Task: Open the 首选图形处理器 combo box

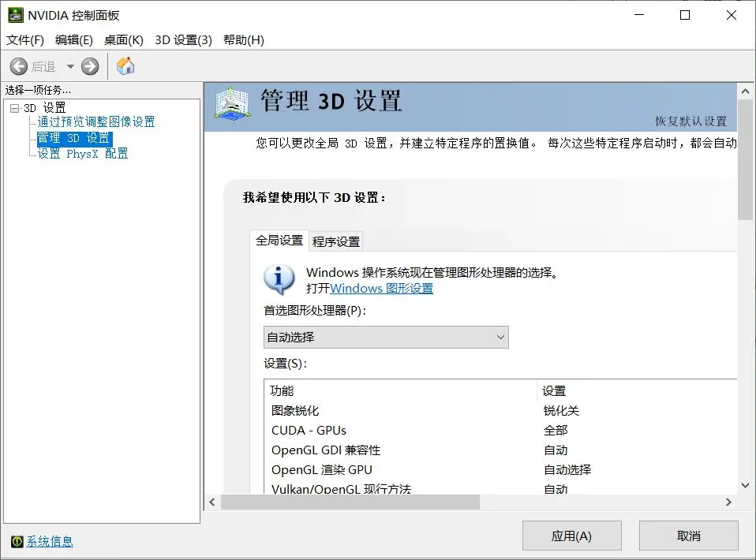Action: tap(386, 338)
